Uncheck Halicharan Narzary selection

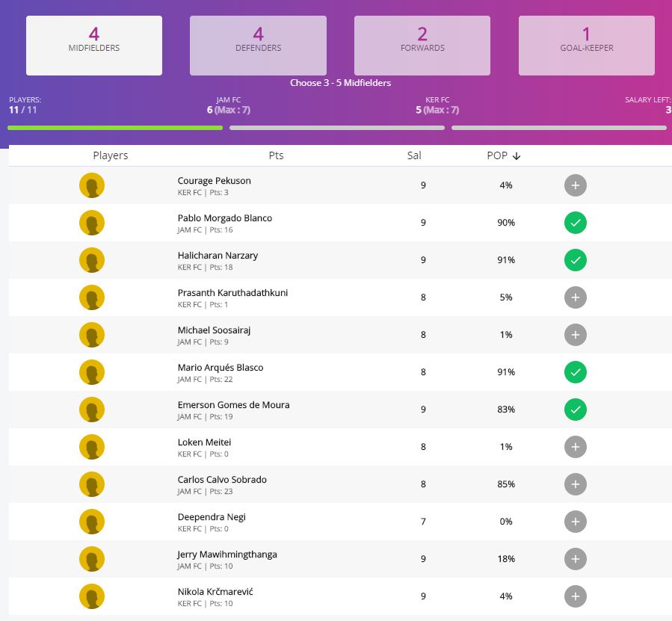(x=575, y=260)
